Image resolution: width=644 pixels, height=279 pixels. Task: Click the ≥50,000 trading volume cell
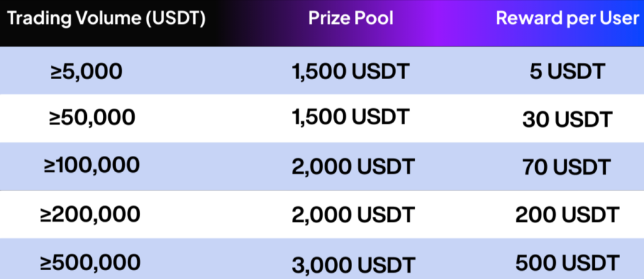tap(93, 117)
